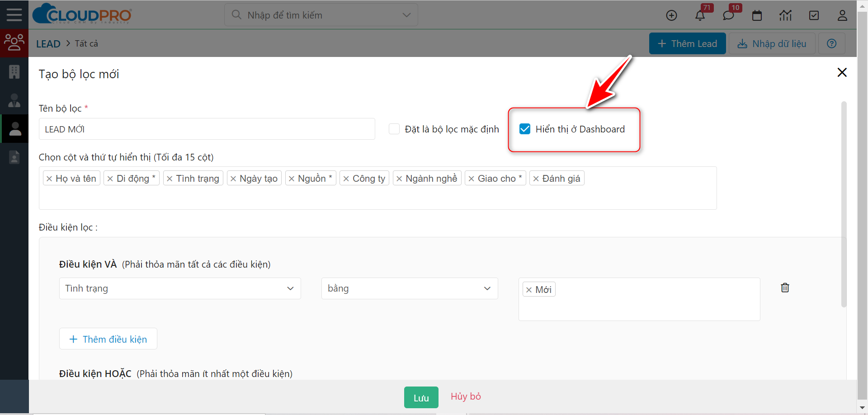The width and height of the screenshot is (868, 415).
Task: Remove the Mới value tag
Action: coord(529,290)
